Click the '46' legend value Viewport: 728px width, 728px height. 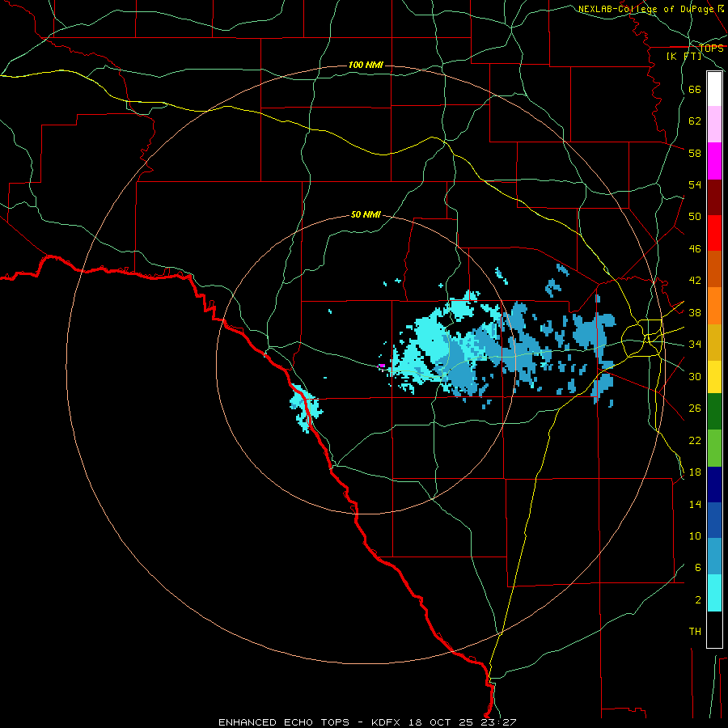pyautogui.click(x=695, y=249)
